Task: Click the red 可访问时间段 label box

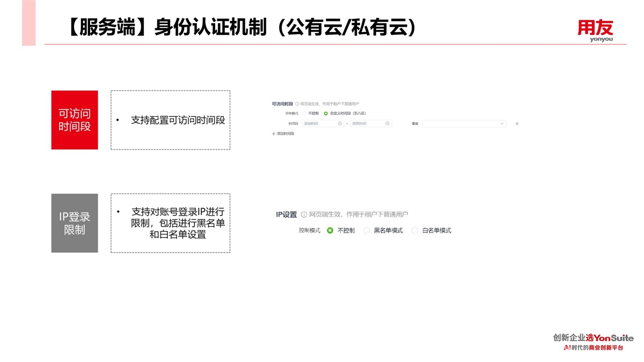Action: [75, 120]
